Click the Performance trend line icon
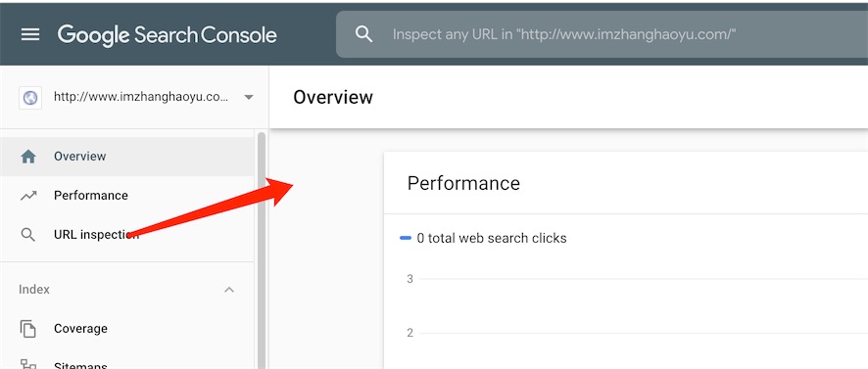Viewport: 868px width, 369px height. pos(28,196)
